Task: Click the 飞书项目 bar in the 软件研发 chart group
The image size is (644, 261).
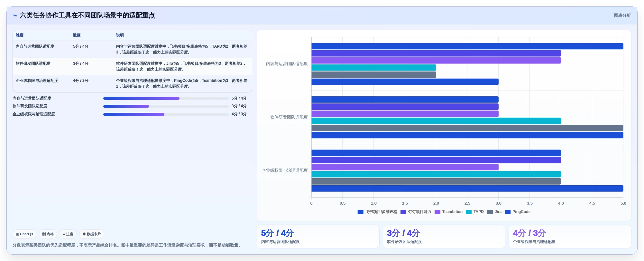Action: [405, 100]
